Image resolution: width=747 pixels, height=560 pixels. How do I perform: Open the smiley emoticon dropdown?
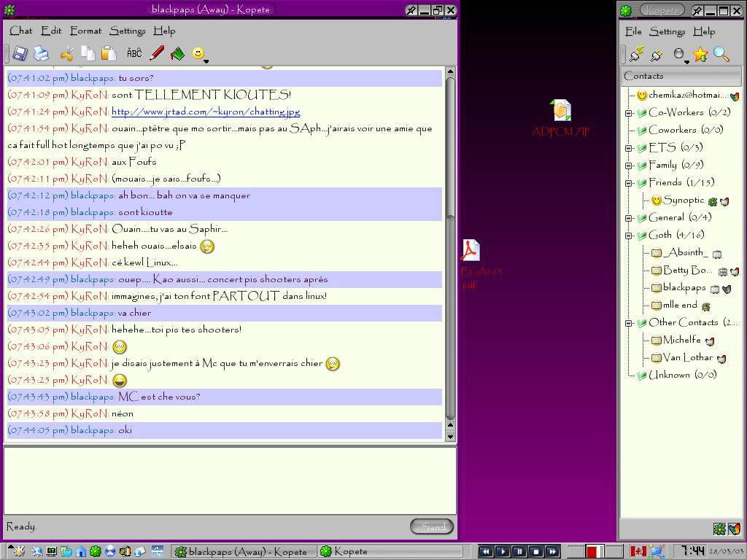point(199,54)
